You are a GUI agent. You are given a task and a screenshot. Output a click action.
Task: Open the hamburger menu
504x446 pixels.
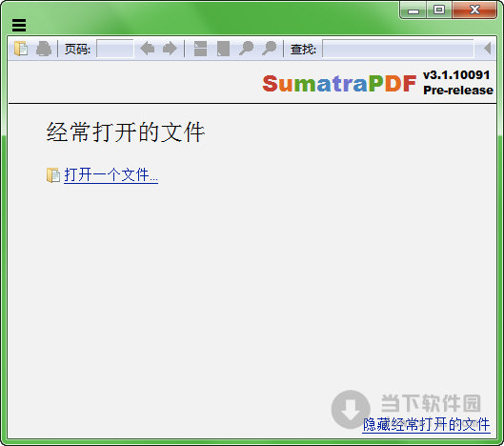click(x=19, y=26)
